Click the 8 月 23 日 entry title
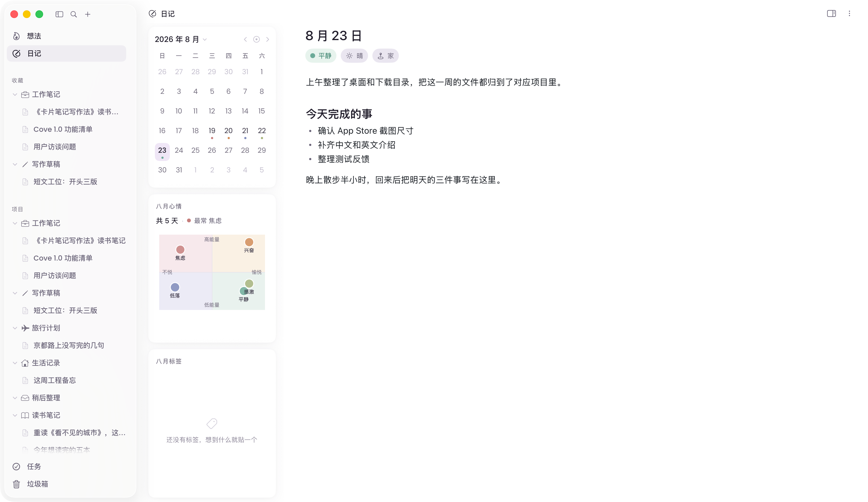Image resolution: width=868 pixels, height=502 pixels. 333,36
